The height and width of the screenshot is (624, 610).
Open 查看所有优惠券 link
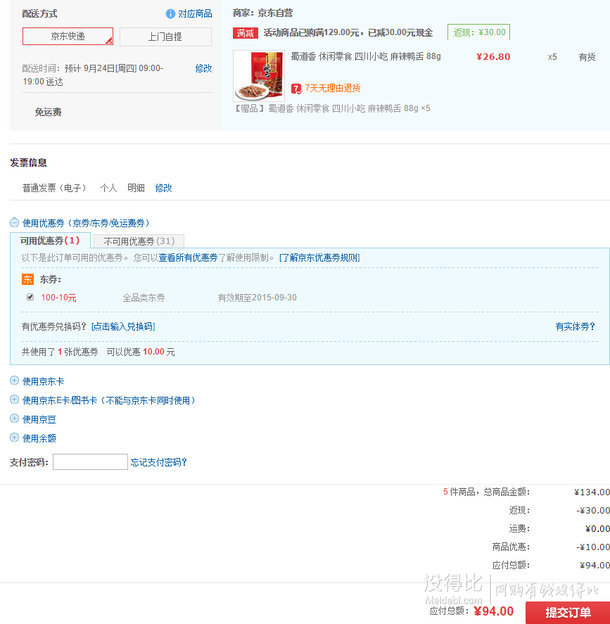click(188, 257)
